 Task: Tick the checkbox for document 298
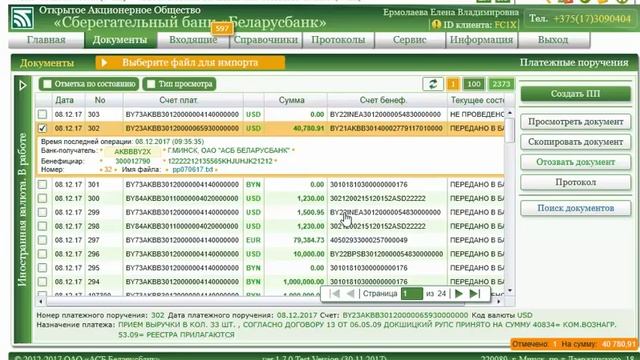pos(42,226)
